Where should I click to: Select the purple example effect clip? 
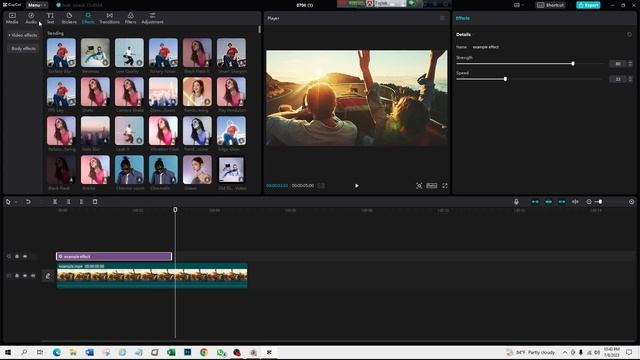(114, 256)
